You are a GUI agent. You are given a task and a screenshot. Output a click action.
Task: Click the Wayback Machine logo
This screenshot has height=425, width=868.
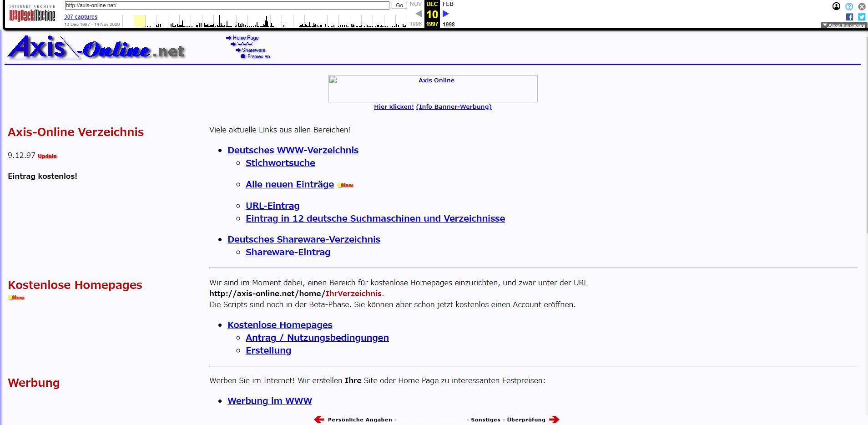pyautogui.click(x=32, y=15)
